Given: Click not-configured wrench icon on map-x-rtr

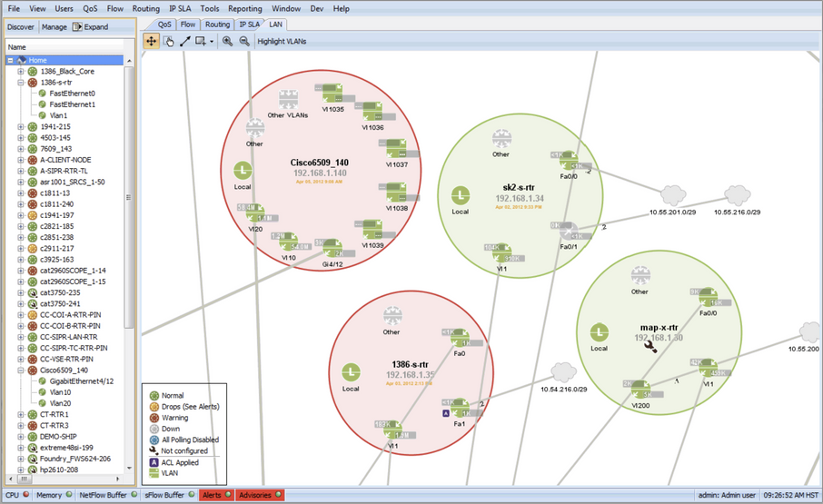Looking at the screenshot, I should point(650,346).
